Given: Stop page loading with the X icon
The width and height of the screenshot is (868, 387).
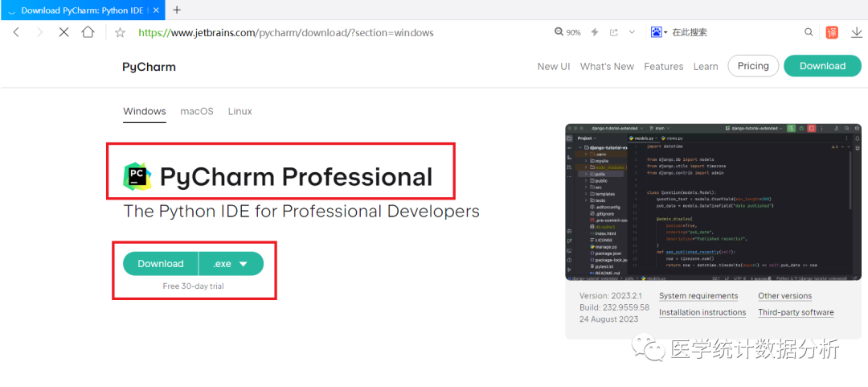Looking at the screenshot, I should [63, 33].
